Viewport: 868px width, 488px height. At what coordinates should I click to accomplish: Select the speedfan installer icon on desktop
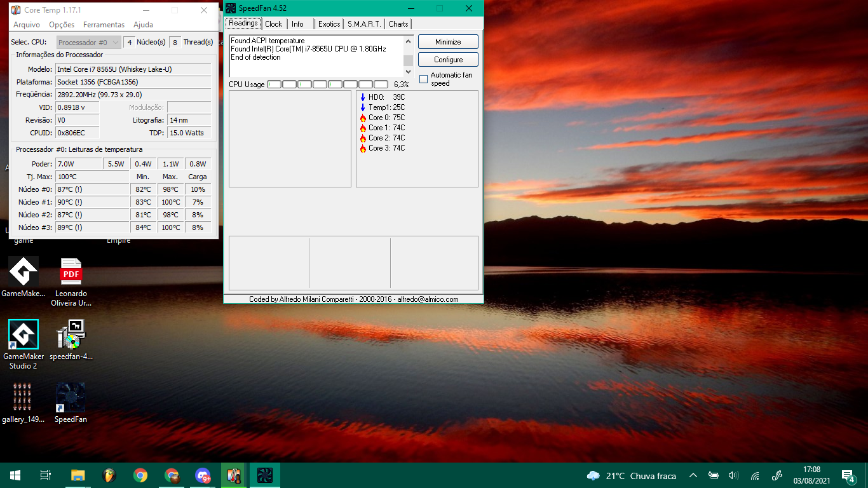tap(71, 340)
